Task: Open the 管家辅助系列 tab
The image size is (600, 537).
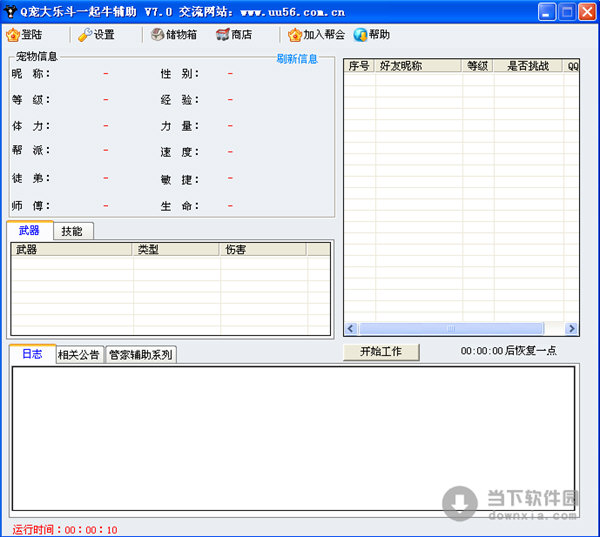Action: click(x=141, y=355)
